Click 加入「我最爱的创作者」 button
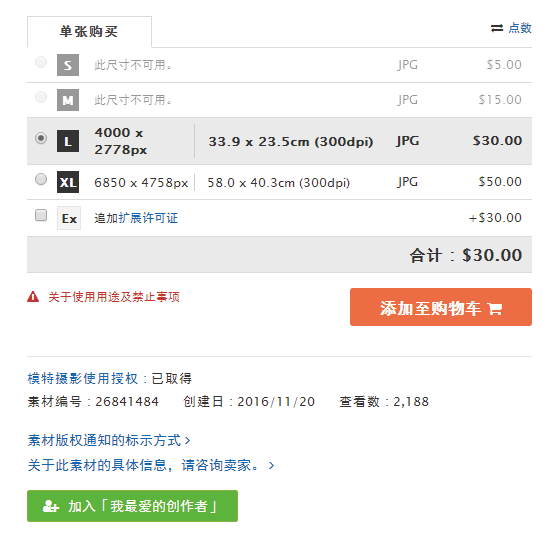The height and width of the screenshot is (539, 549). click(x=132, y=506)
